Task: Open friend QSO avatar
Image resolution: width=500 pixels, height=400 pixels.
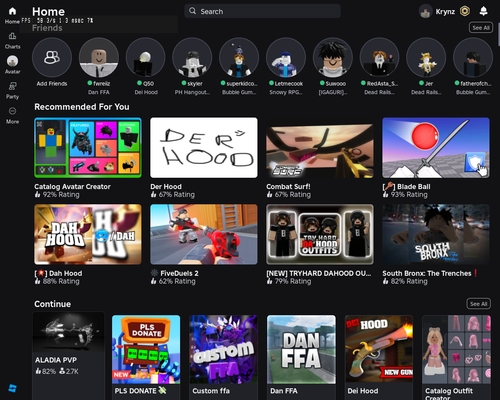Action: [x=145, y=57]
